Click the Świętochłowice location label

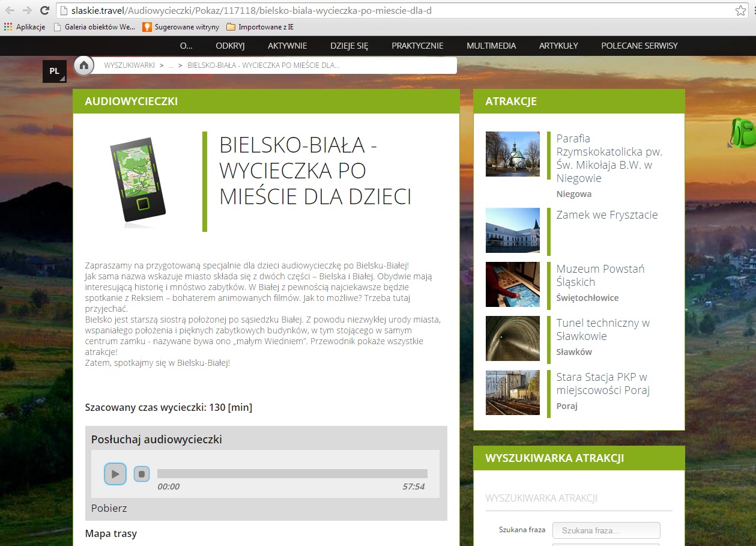pos(587,298)
